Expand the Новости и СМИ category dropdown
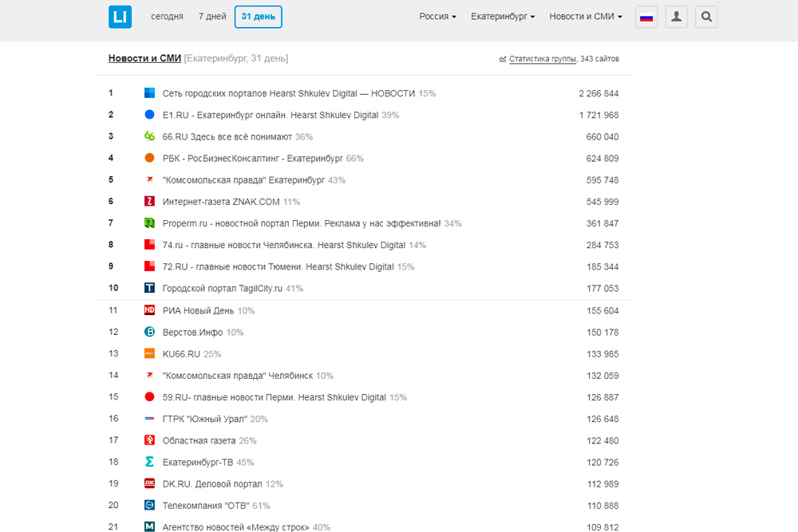 tap(586, 17)
